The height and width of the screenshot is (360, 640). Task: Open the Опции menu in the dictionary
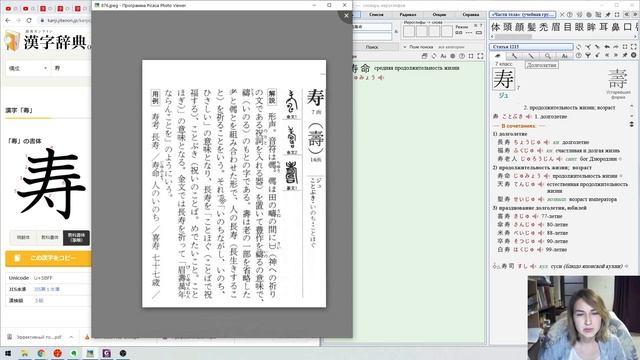[439, 15]
